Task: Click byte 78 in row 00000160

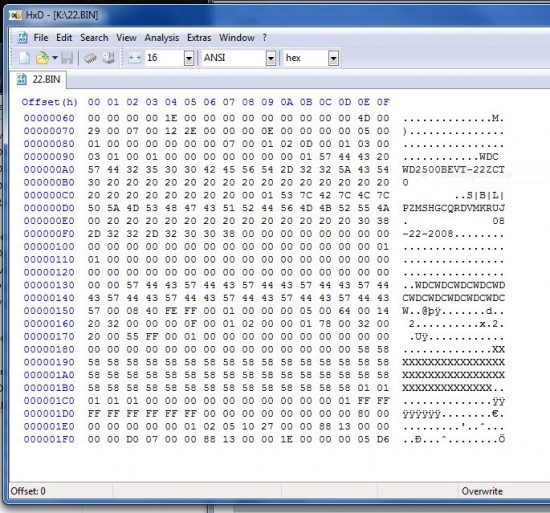Action: [325, 324]
